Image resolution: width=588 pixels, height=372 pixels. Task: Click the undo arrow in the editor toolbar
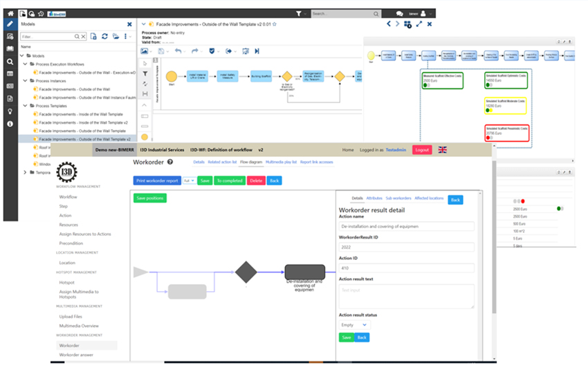pyautogui.click(x=178, y=51)
